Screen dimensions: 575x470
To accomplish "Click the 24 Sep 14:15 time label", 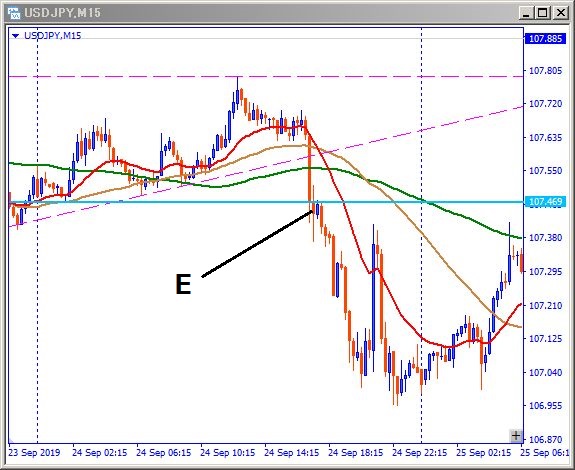I will [292, 453].
